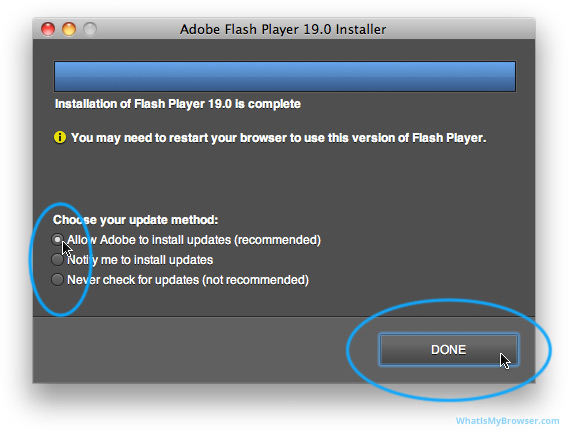Viewport: 568px width, 431px height.
Task: Open the WhatIsMyBrowser.com watermark link
Action: [507, 421]
